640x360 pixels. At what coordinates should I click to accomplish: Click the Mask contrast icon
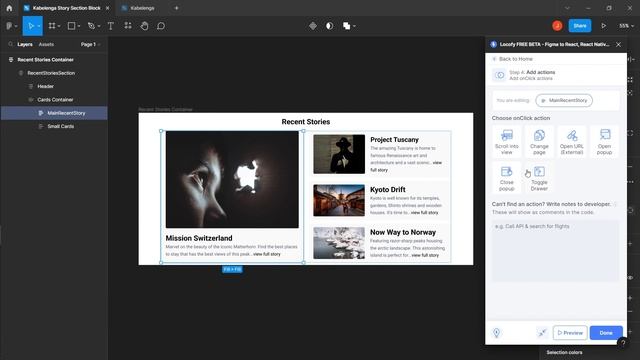tap(329, 26)
